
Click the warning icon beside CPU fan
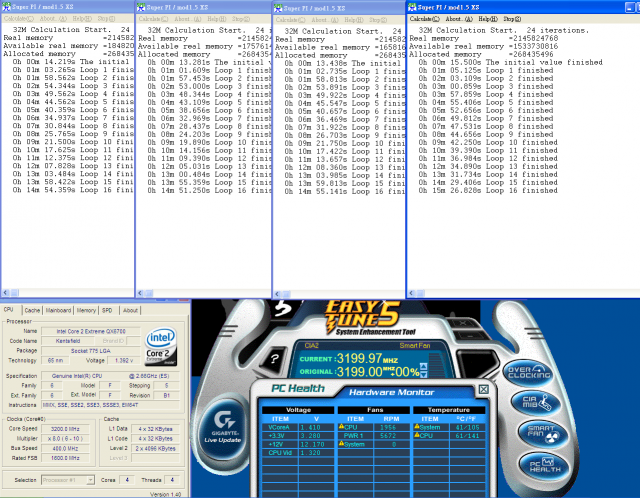[341, 427]
